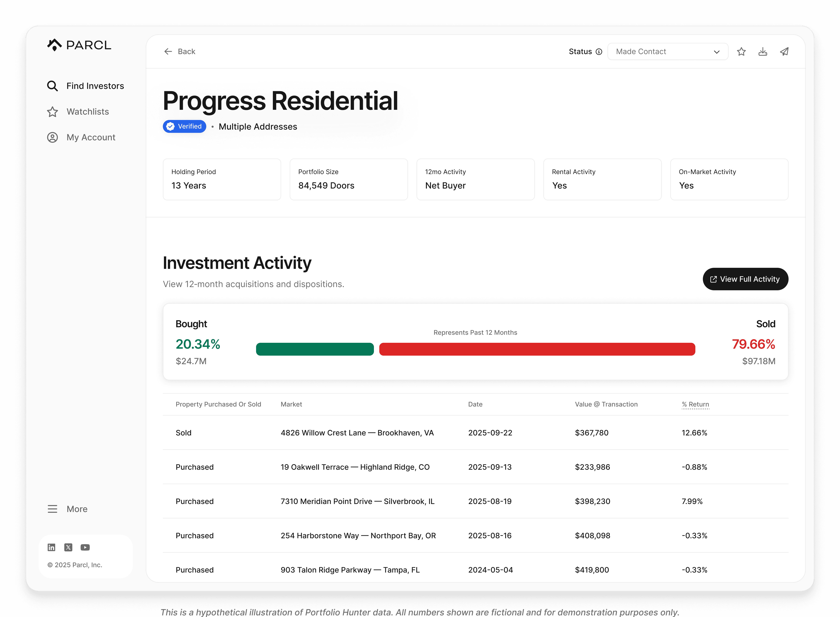Click © 2025 Parcl, Inc. text
Image resolution: width=840 pixels, height=617 pixels.
tap(75, 565)
